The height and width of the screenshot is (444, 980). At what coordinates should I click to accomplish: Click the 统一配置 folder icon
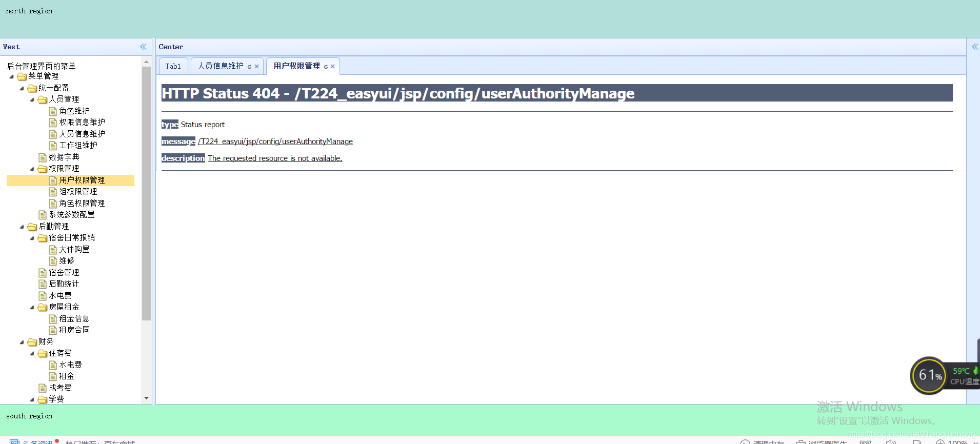(x=32, y=88)
